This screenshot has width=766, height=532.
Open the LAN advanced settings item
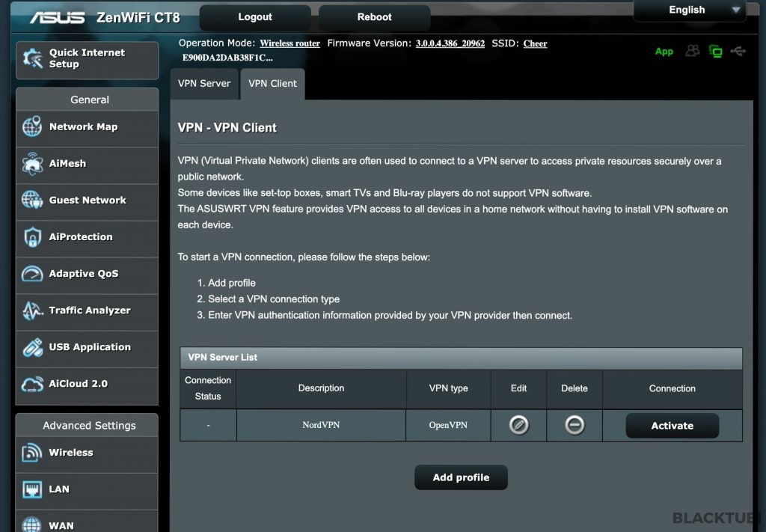point(87,489)
